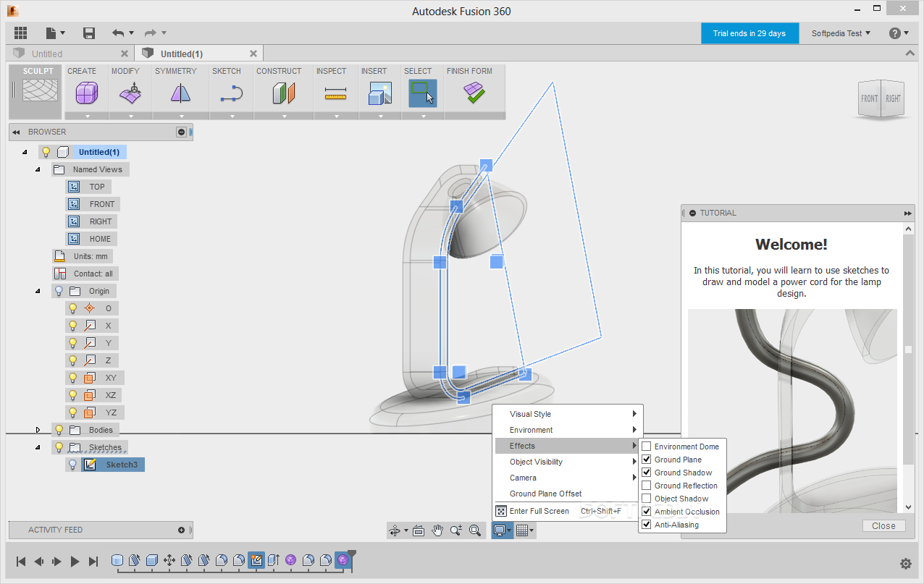This screenshot has height=584, width=924.
Task: Activate the Select window selection icon
Action: 423,93
